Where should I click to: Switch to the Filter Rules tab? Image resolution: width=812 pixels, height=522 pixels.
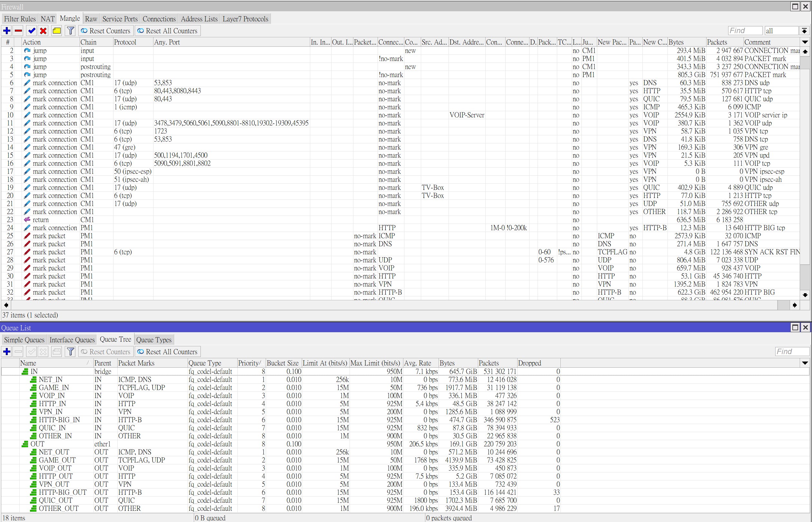pos(20,19)
